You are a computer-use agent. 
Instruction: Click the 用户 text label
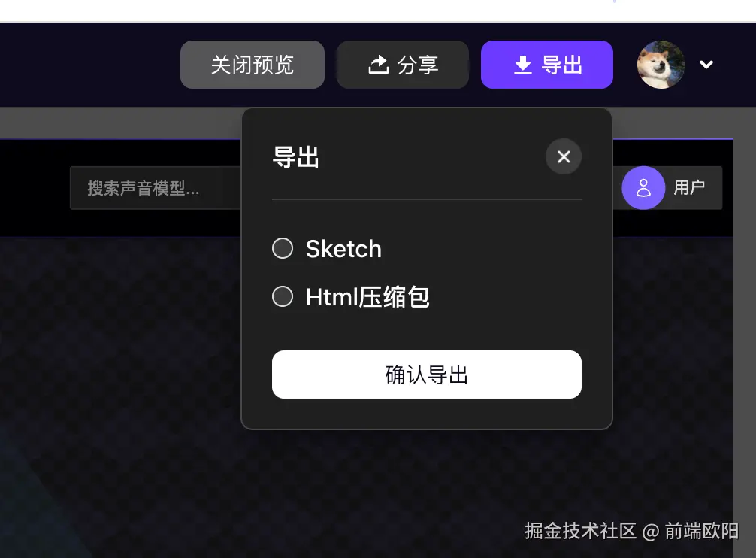(x=689, y=187)
